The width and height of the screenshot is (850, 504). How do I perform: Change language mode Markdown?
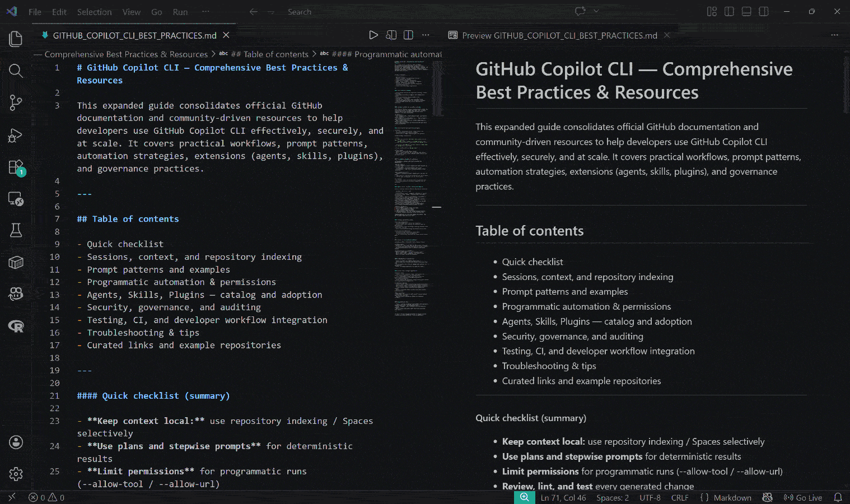click(732, 497)
